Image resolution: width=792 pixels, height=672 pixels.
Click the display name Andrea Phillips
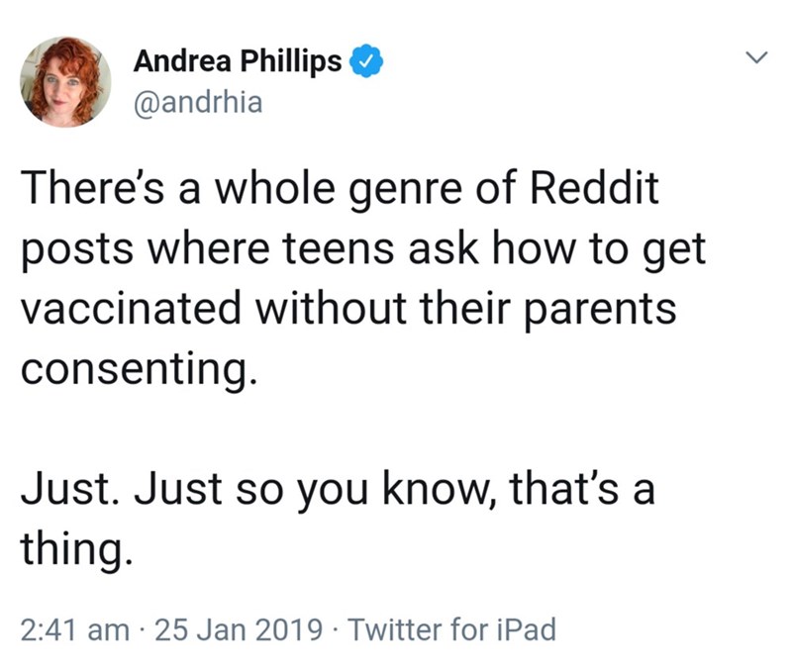[x=238, y=61]
